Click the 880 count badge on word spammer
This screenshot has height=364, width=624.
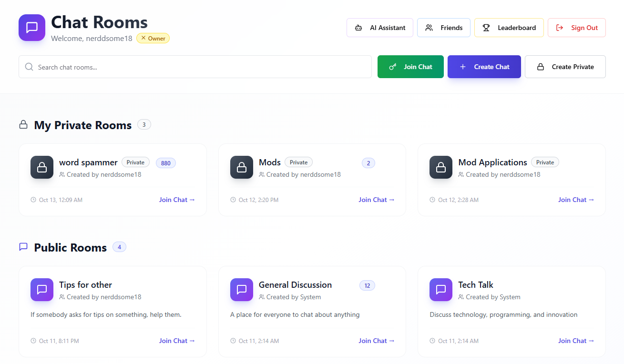[166, 163]
